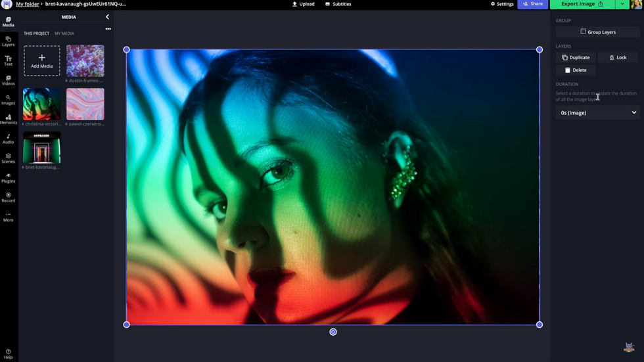Screen dimensions: 644x362
Task: Click the Add Media tile
Action: click(41, 60)
